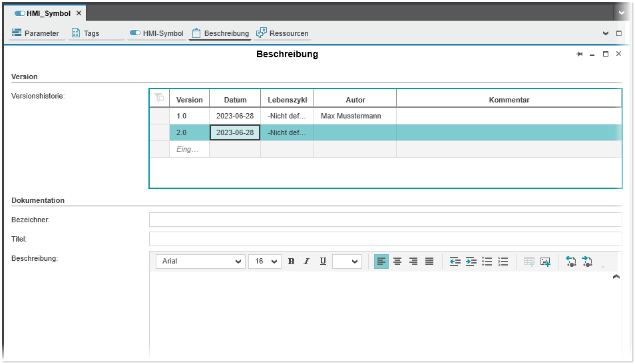Decrease the paragraph indent

tap(455, 262)
